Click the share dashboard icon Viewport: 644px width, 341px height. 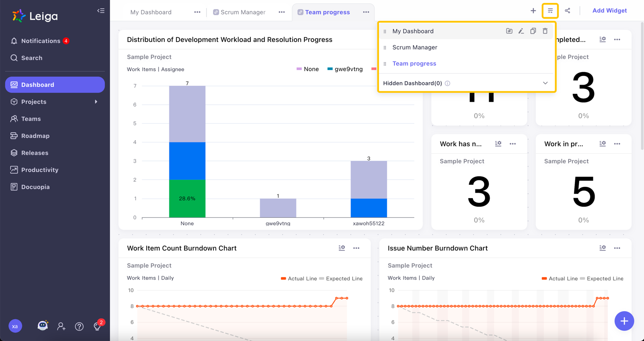pos(567,11)
